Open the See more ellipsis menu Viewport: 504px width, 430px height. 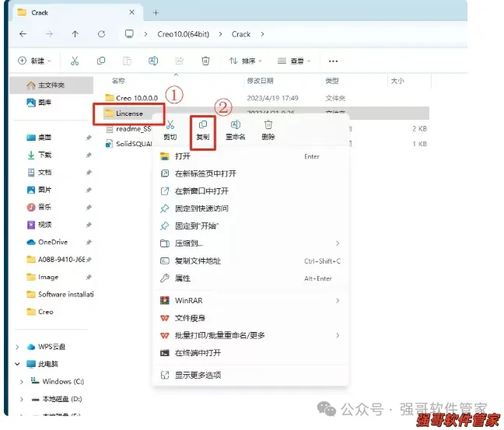(x=333, y=61)
